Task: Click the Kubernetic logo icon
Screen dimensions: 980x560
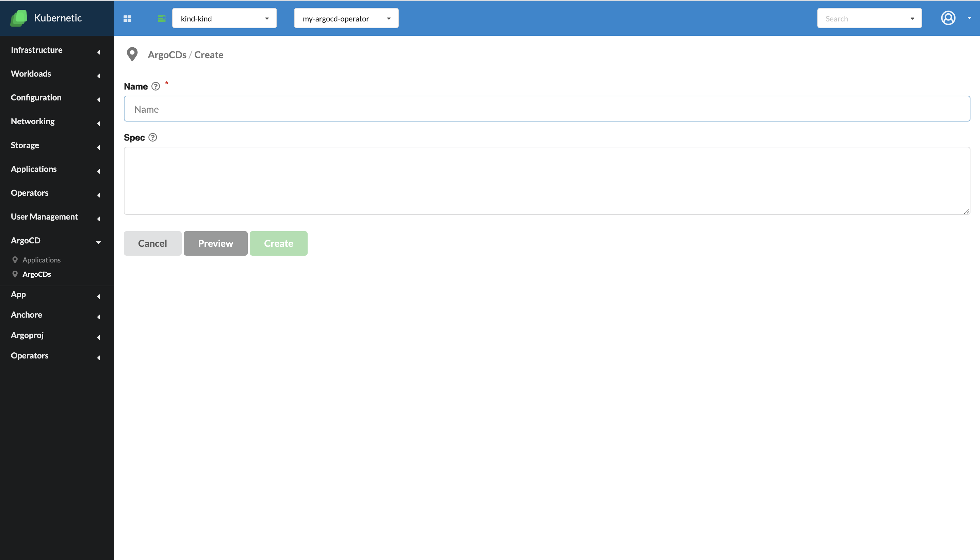Action: pyautogui.click(x=19, y=18)
